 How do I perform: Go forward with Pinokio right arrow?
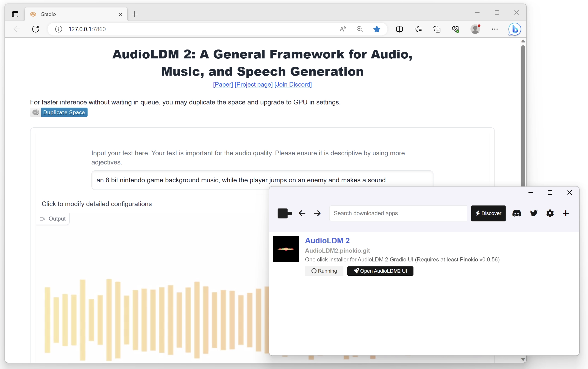[317, 213]
